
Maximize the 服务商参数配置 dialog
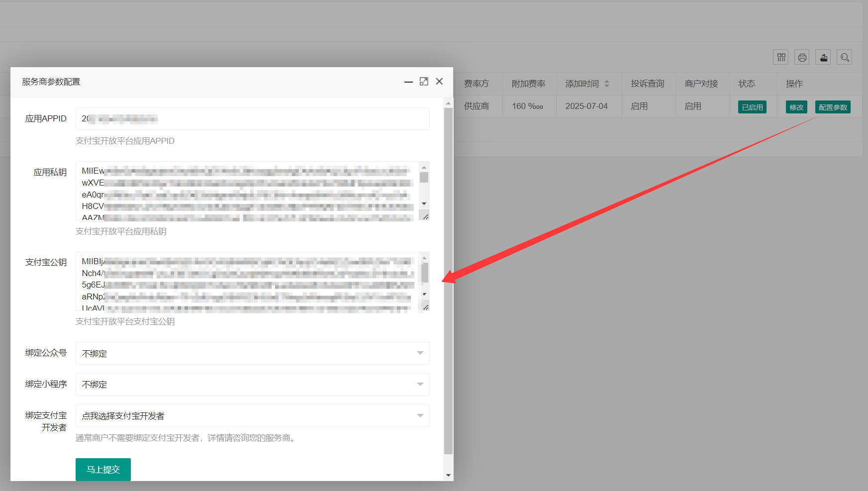point(424,82)
